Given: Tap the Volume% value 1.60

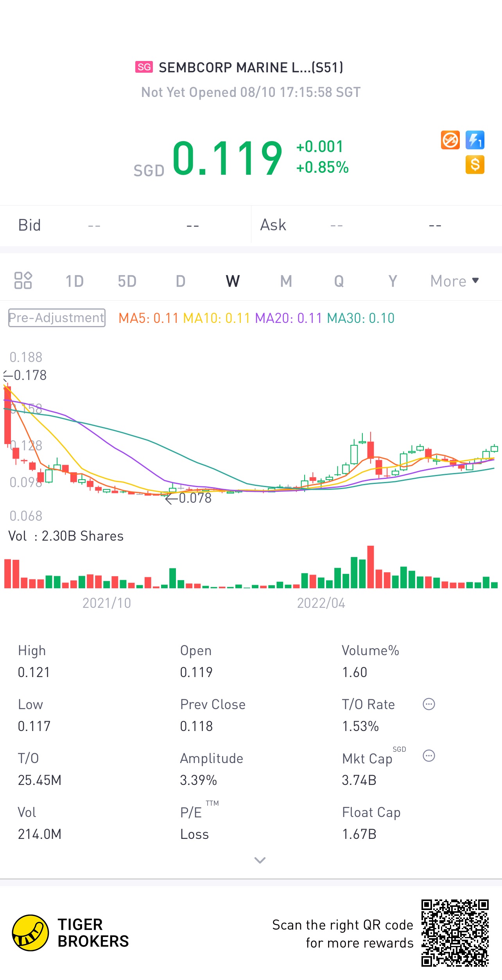Looking at the screenshot, I should pos(355,672).
